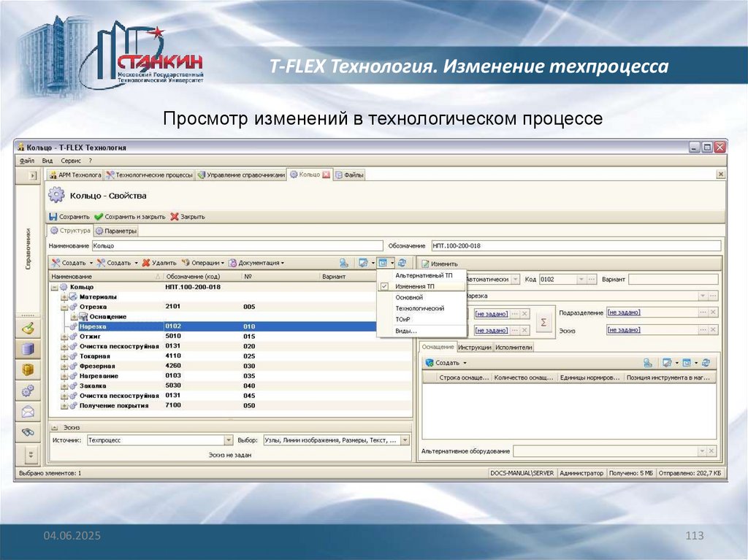Click the Изменить edit icon

point(425,264)
